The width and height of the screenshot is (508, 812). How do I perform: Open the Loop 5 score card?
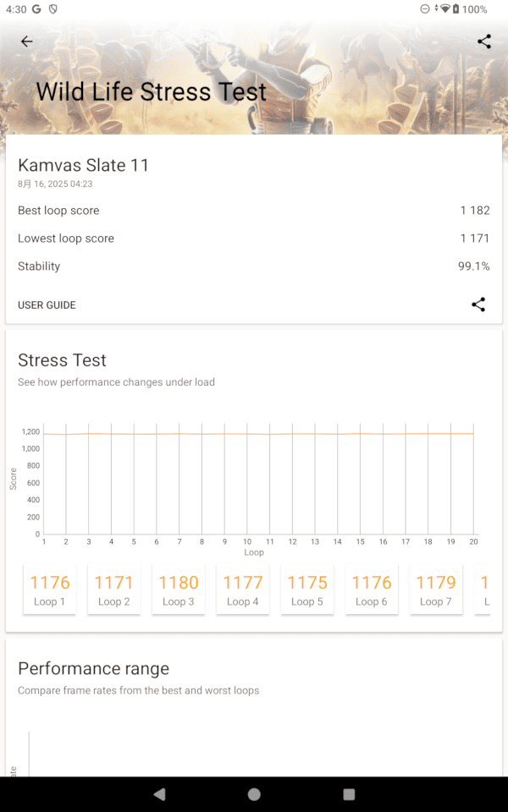click(307, 590)
